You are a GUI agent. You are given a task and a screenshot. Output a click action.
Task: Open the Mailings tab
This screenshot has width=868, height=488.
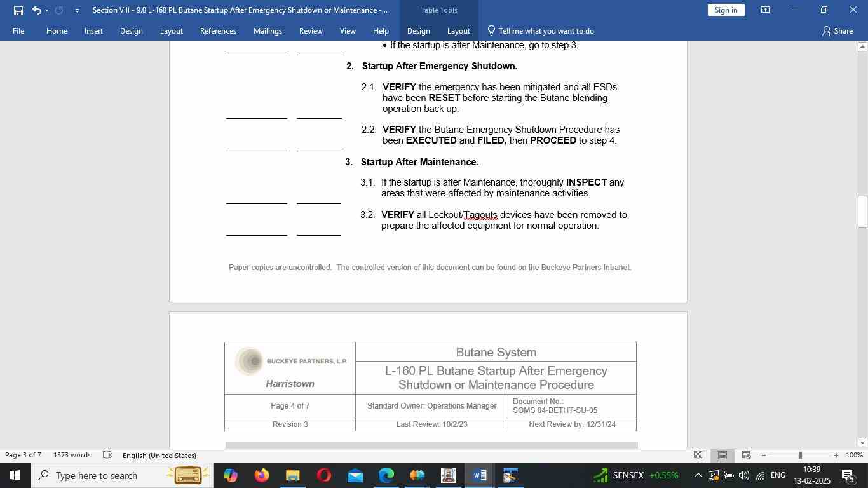click(x=268, y=30)
